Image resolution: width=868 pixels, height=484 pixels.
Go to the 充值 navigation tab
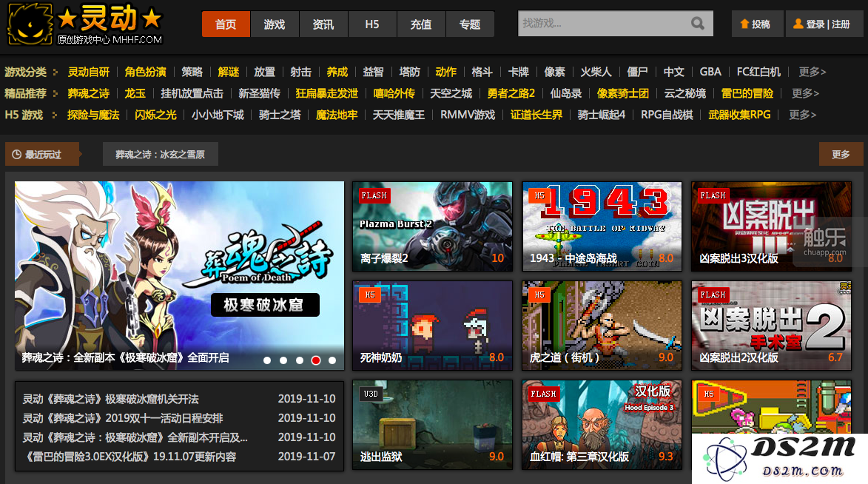421,24
